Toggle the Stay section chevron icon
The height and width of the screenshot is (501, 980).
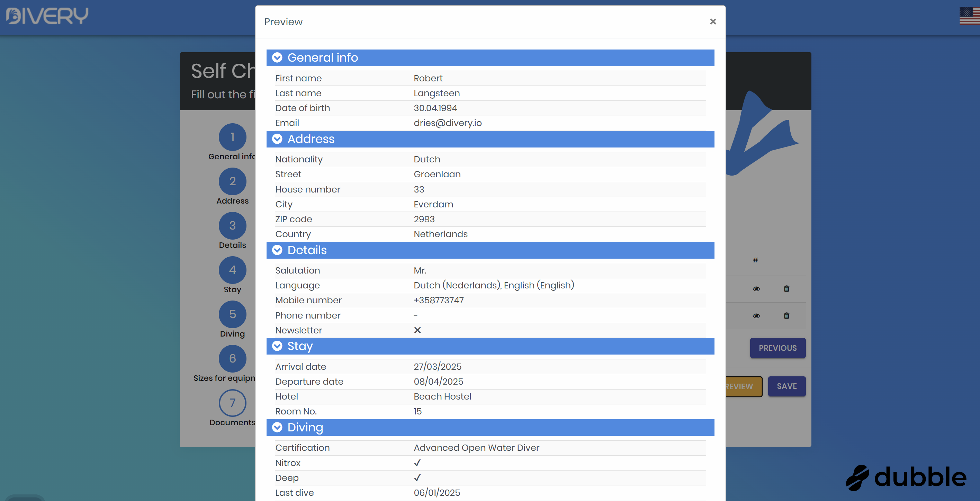click(277, 346)
